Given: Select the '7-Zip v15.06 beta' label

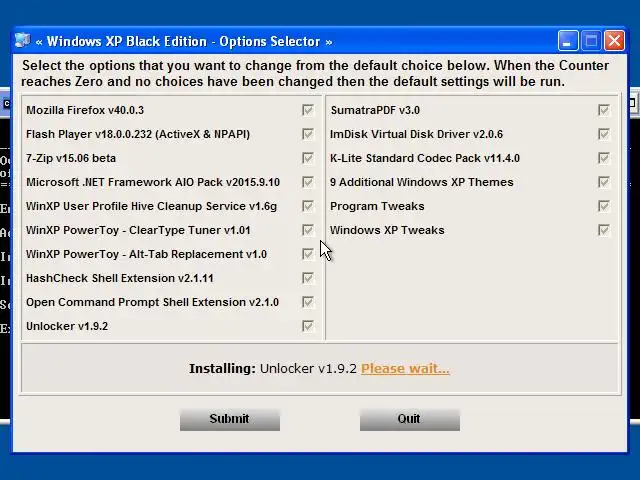Looking at the screenshot, I should 71,158.
